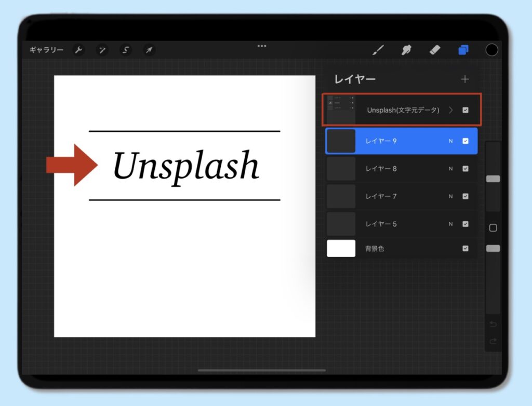Tap the square Modify button on sidebar

point(493,228)
